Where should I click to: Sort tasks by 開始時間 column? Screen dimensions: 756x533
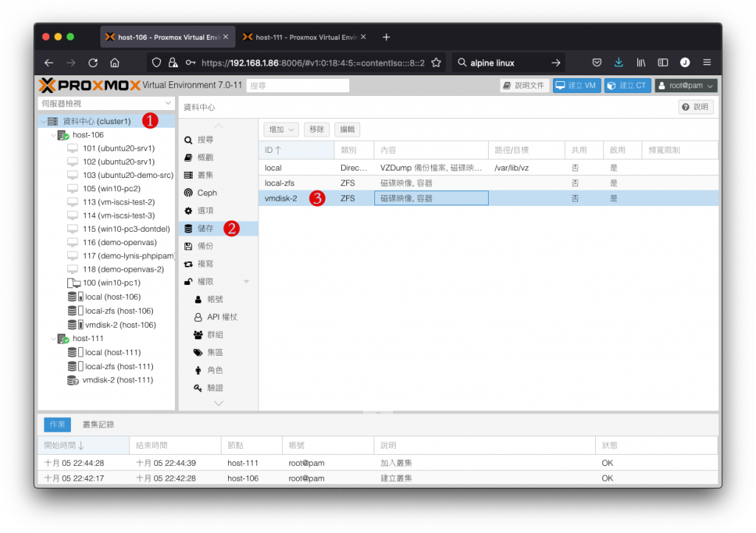[x=83, y=445]
